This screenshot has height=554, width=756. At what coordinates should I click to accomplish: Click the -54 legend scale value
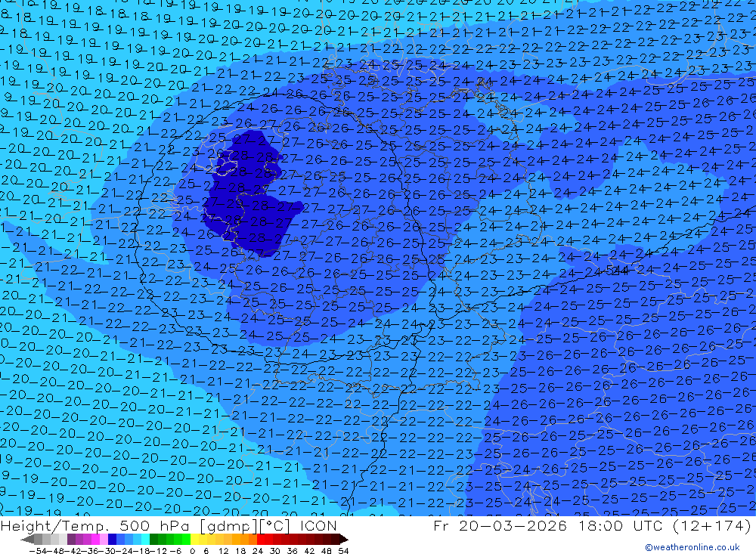pyautogui.click(x=38, y=551)
